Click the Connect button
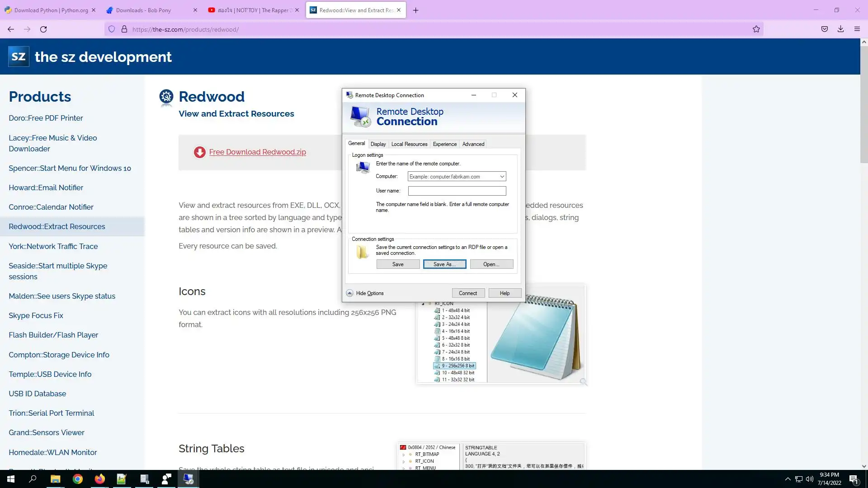This screenshot has height=488, width=868. [x=468, y=293]
